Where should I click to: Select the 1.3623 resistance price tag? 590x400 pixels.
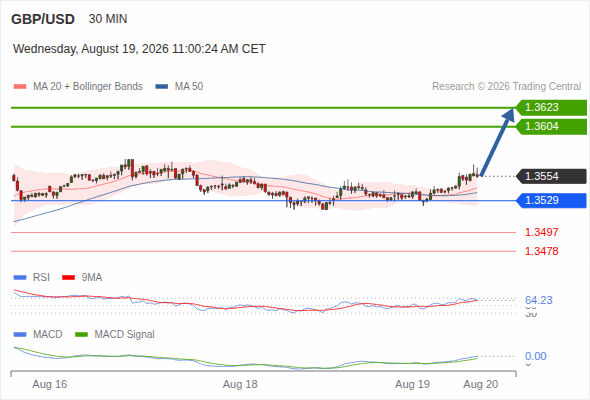[x=551, y=108]
